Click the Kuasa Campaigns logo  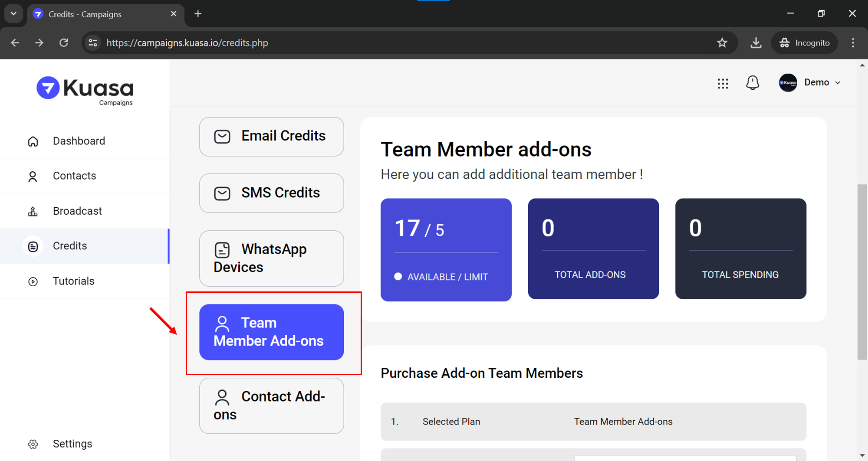tap(85, 91)
